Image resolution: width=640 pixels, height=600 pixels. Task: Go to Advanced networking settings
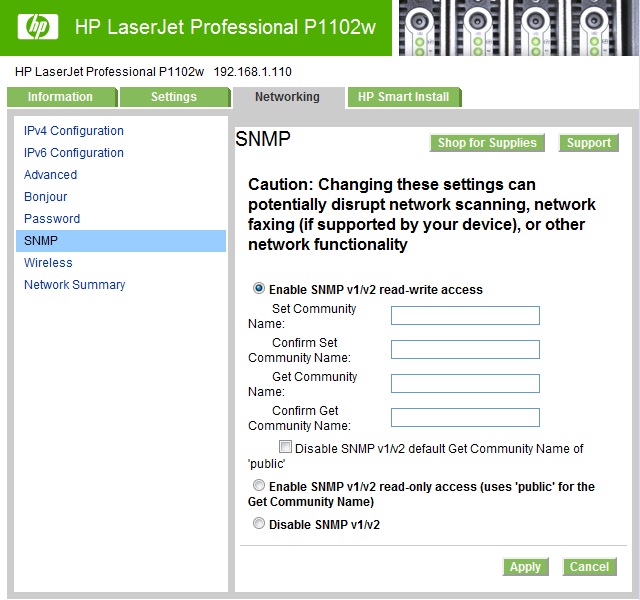pyautogui.click(x=50, y=175)
